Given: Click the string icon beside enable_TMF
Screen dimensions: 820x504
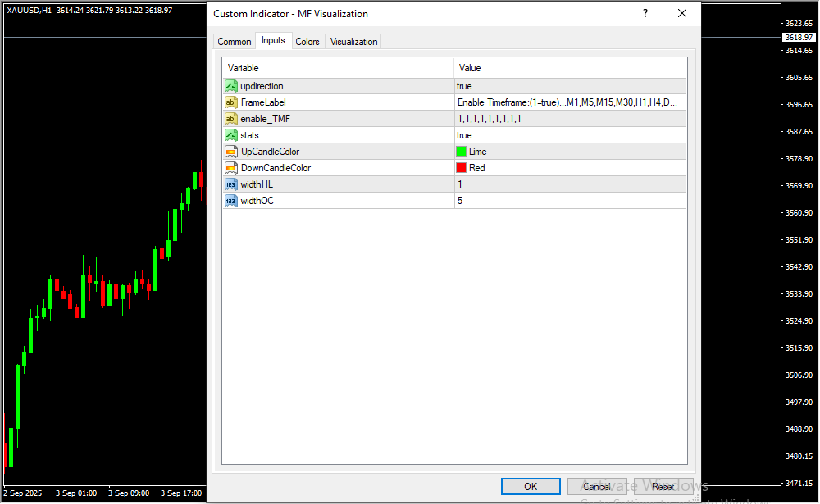Looking at the screenshot, I should (x=230, y=119).
